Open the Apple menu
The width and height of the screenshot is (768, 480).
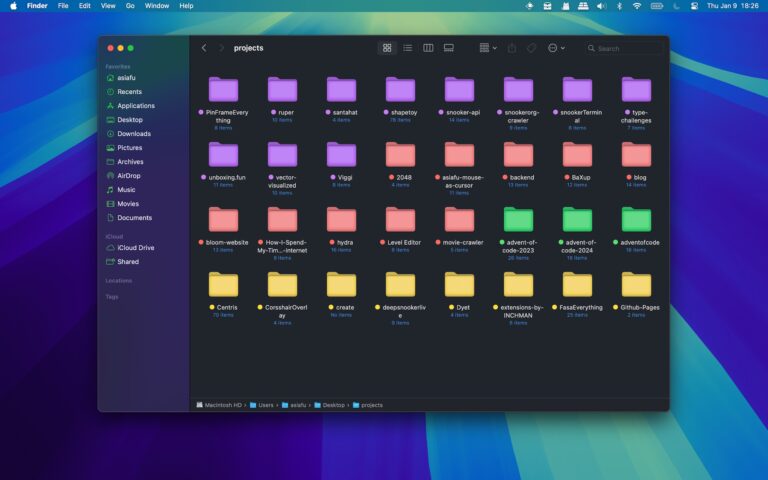[13, 6]
